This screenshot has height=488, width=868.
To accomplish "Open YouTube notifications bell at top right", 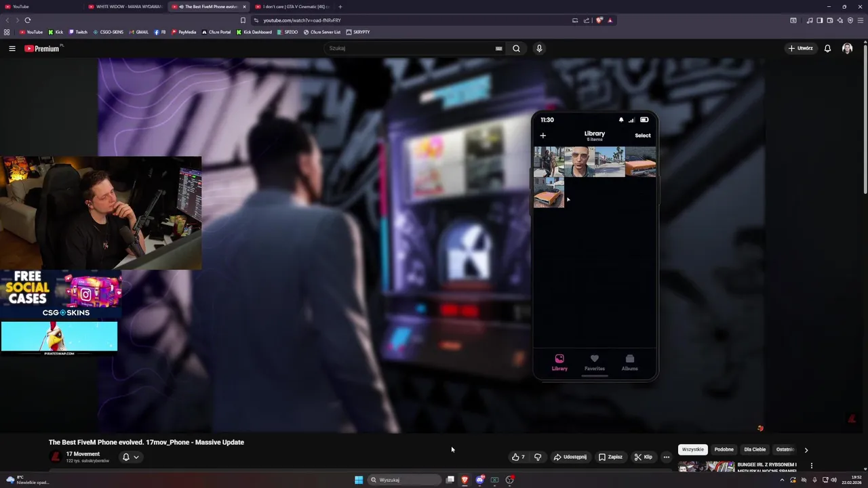I will pos(827,48).
